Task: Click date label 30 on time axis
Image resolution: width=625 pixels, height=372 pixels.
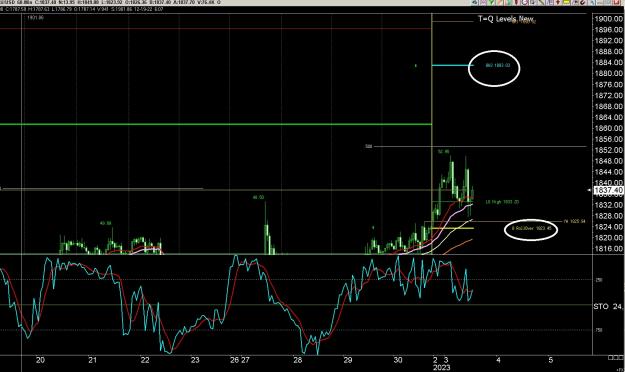Action: (398, 360)
